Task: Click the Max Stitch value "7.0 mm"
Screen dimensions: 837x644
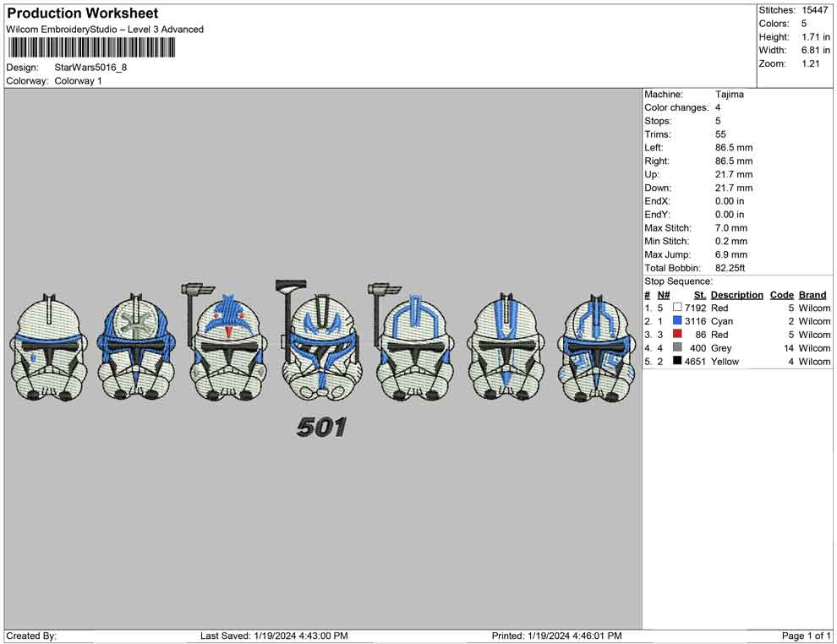Action: pyautogui.click(x=731, y=228)
